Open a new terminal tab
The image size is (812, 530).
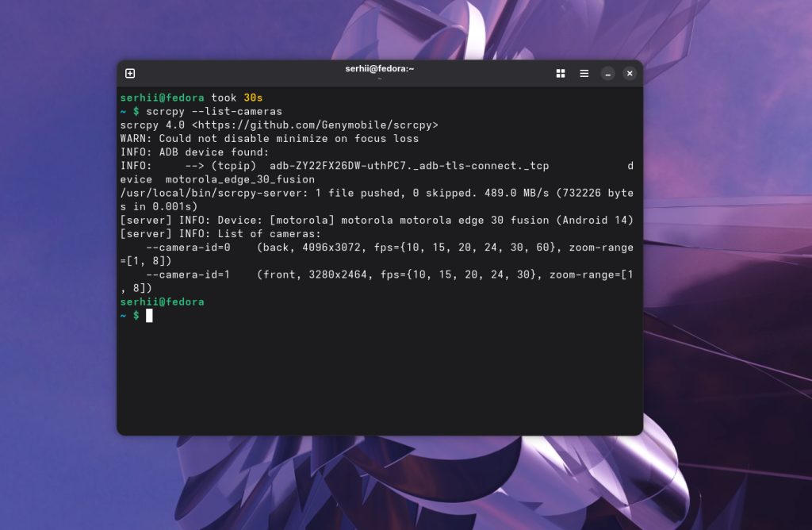pos(130,74)
